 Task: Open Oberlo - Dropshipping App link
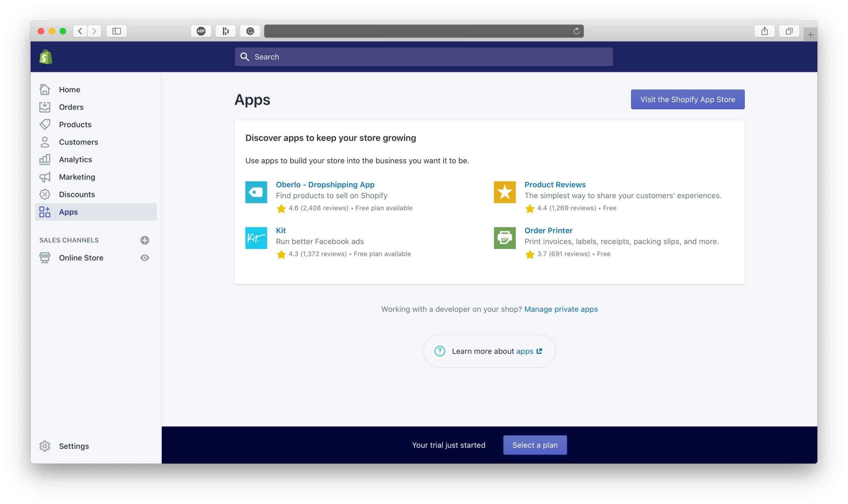[325, 184]
